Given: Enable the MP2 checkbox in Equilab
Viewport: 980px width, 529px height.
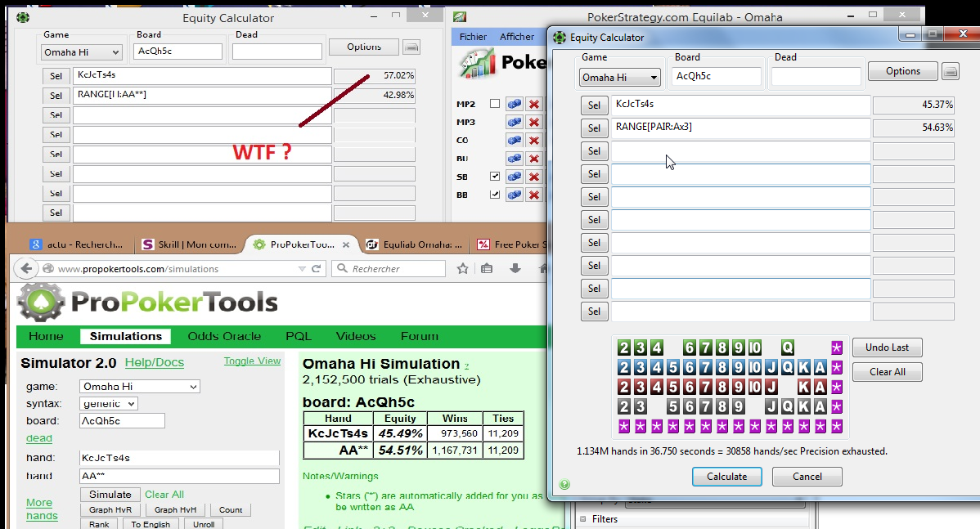Looking at the screenshot, I should point(495,104).
